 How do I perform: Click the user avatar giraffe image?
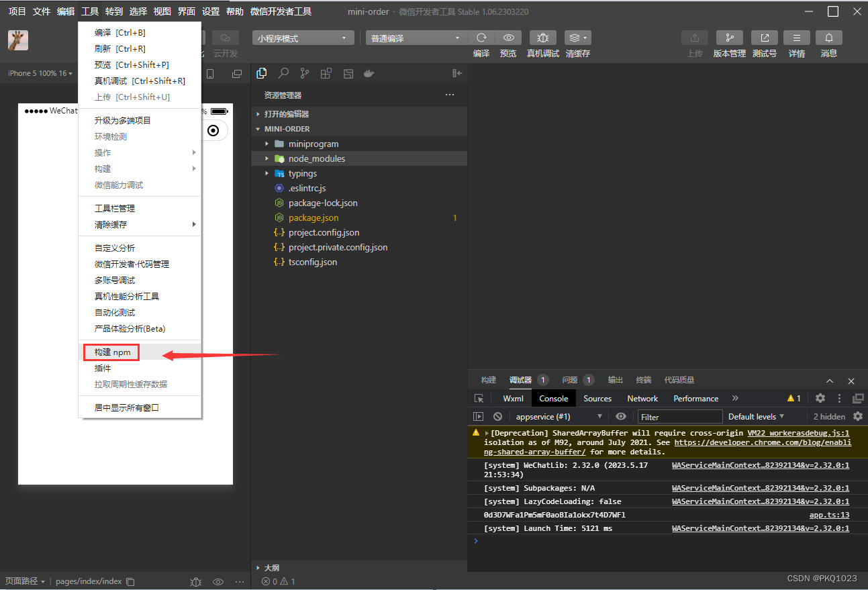click(18, 40)
